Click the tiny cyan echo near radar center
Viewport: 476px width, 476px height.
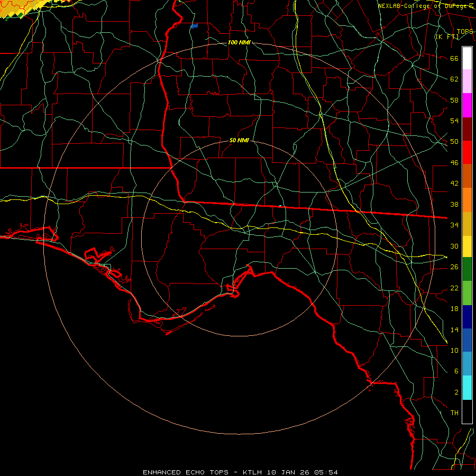[x=280, y=206]
